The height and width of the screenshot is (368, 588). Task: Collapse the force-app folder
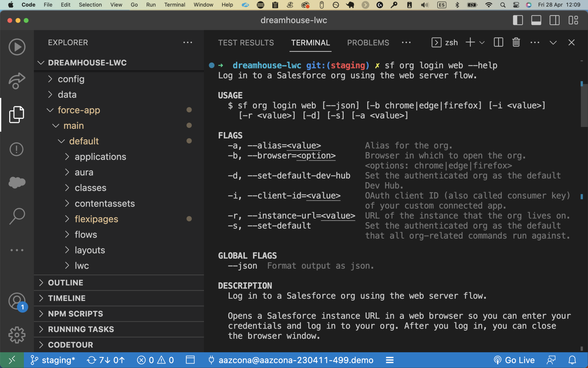click(x=119, y=110)
